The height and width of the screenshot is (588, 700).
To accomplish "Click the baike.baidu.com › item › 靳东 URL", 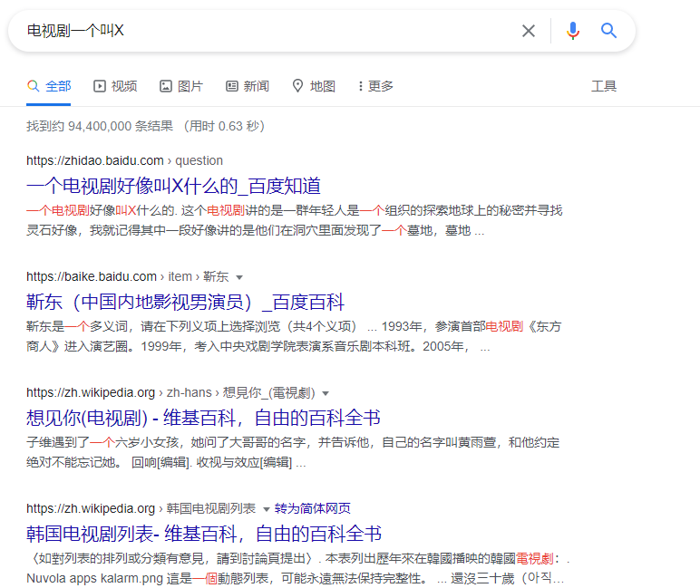I will (x=127, y=276).
